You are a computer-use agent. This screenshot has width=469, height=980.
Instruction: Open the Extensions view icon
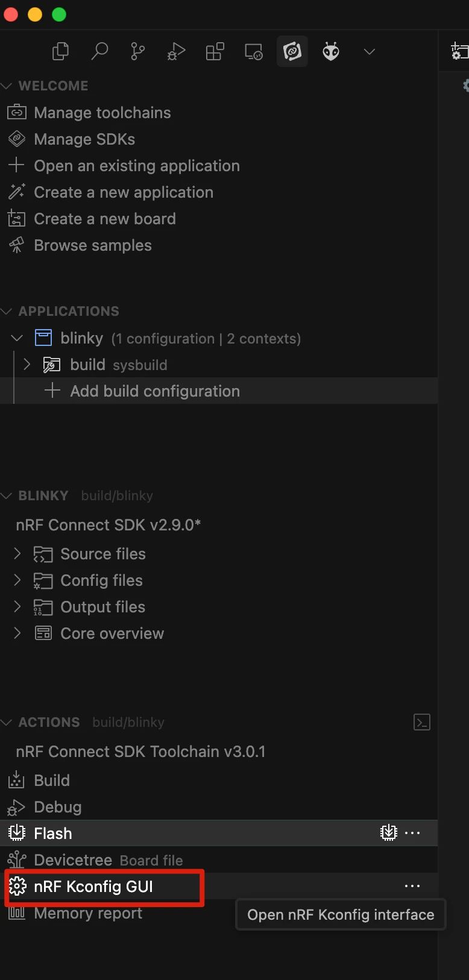tap(215, 52)
